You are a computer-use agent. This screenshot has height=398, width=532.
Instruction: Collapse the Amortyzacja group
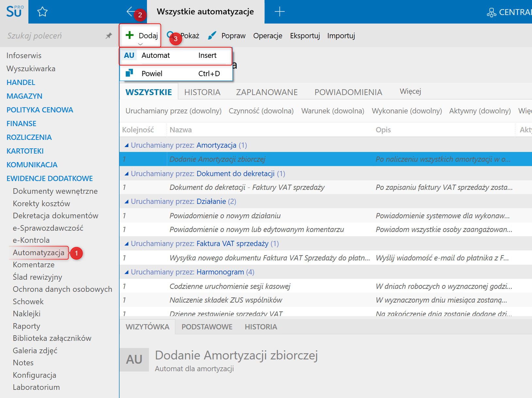pyautogui.click(x=126, y=145)
